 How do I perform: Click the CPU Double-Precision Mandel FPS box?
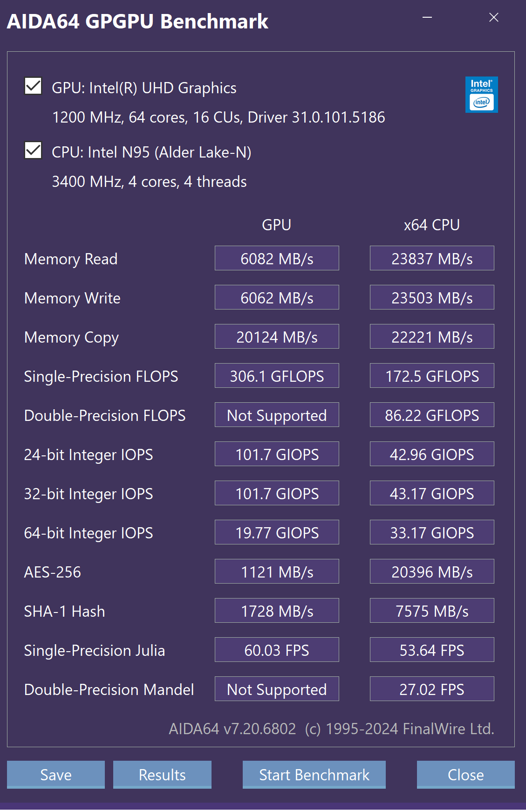click(x=432, y=689)
